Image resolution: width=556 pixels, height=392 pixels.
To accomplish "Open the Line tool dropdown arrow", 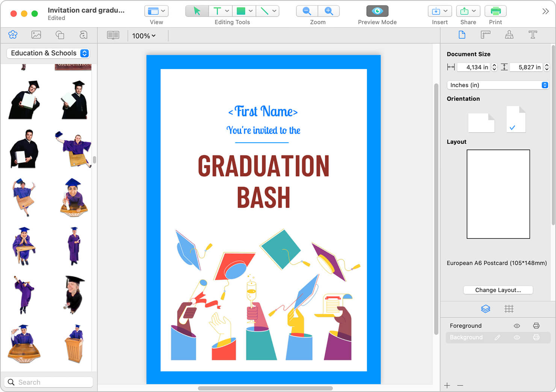I will click(x=274, y=11).
